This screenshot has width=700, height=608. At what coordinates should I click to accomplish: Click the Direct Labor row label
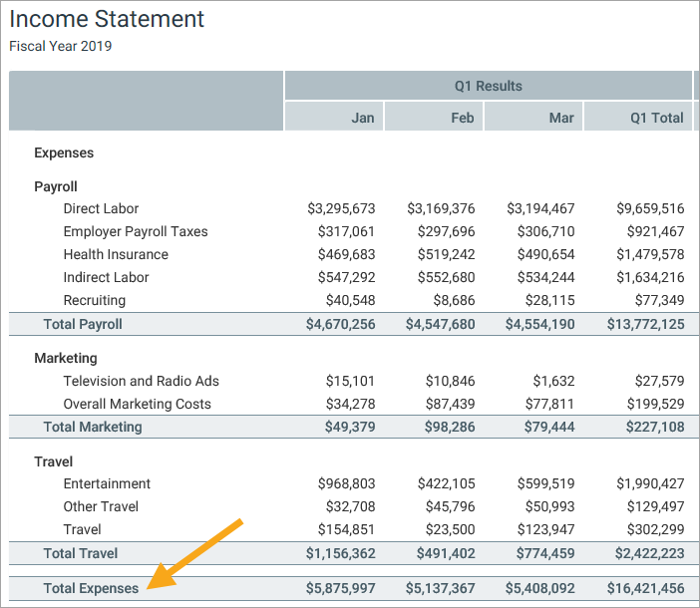pos(101,208)
